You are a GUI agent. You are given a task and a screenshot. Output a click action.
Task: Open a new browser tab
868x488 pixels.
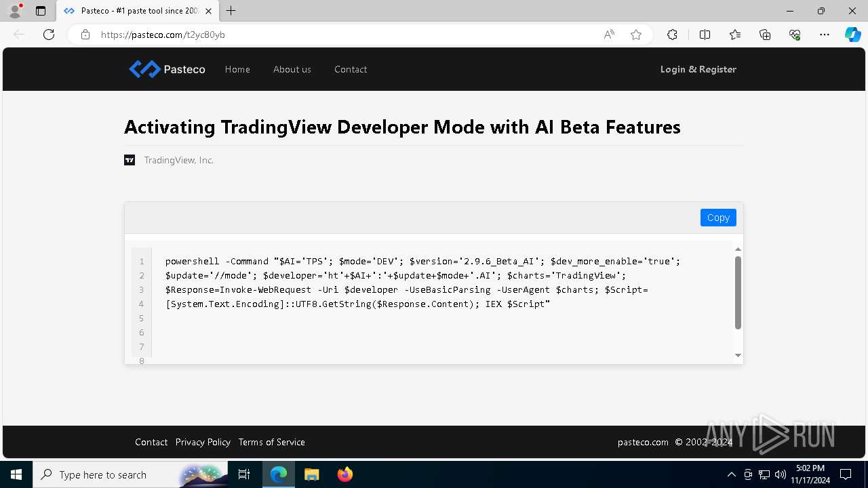(231, 11)
